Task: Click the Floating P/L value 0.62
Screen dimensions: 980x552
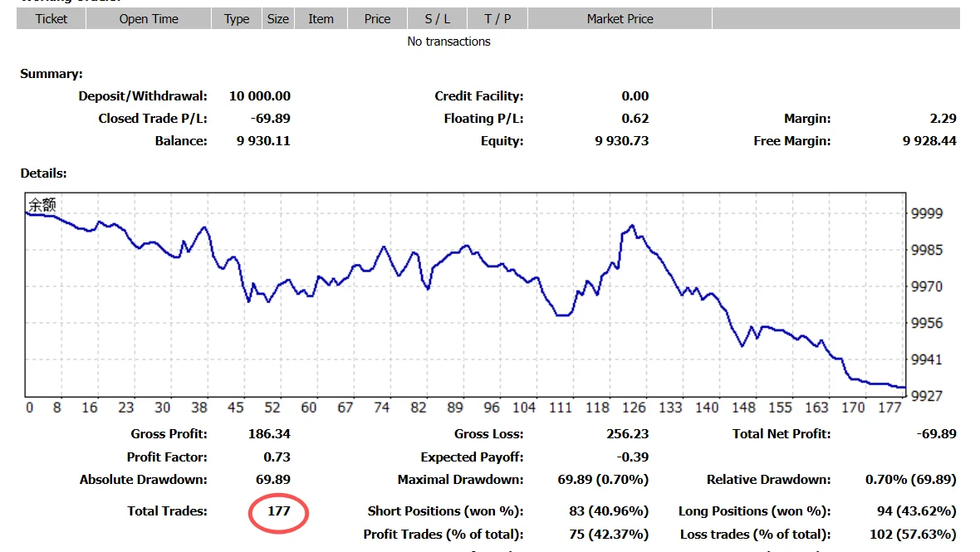Action: (x=635, y=119)
